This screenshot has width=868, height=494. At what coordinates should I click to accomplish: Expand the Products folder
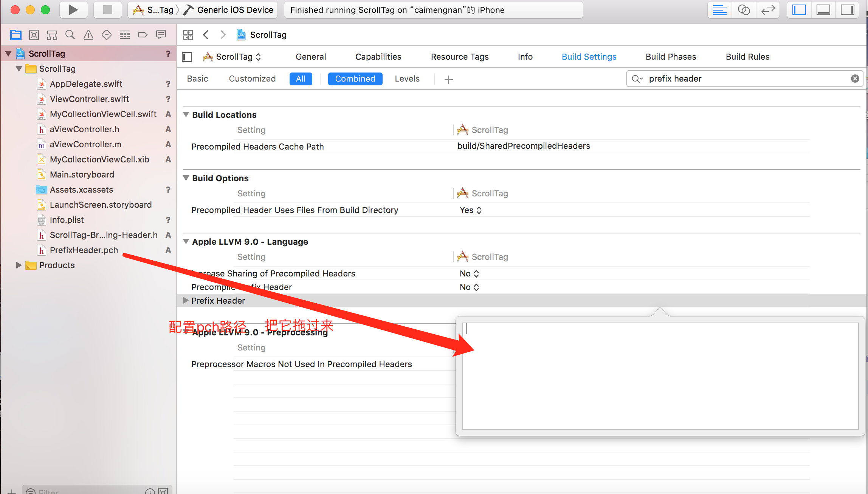(x=19, y=265)
